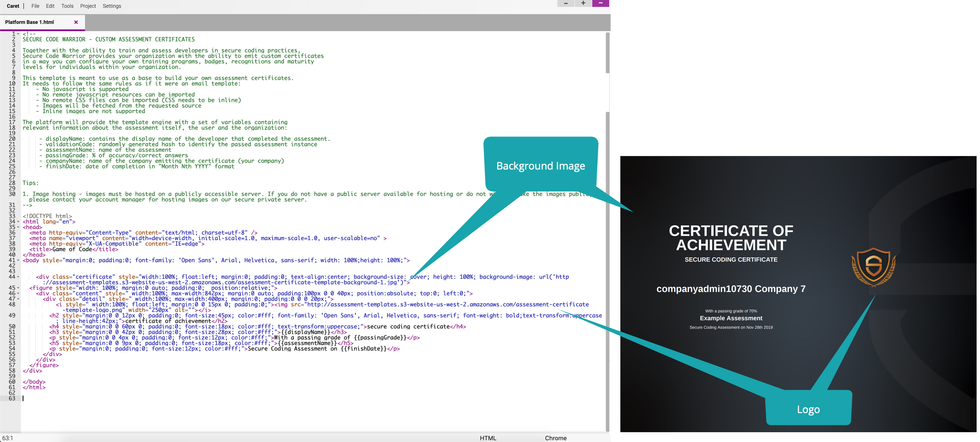980x442 pixels.
Task: Collapse the html element fold on line 34
Action: [18, 221]
